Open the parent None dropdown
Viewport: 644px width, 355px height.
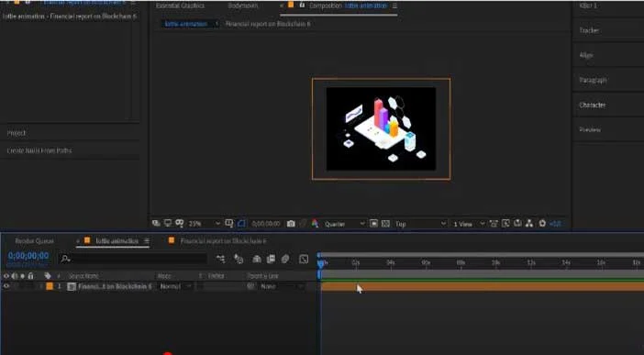[282, 286]
